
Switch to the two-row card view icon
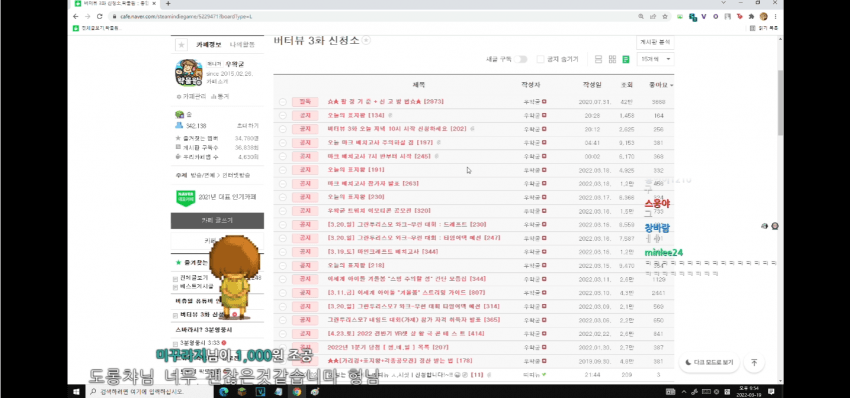click(x=598, y=59)
